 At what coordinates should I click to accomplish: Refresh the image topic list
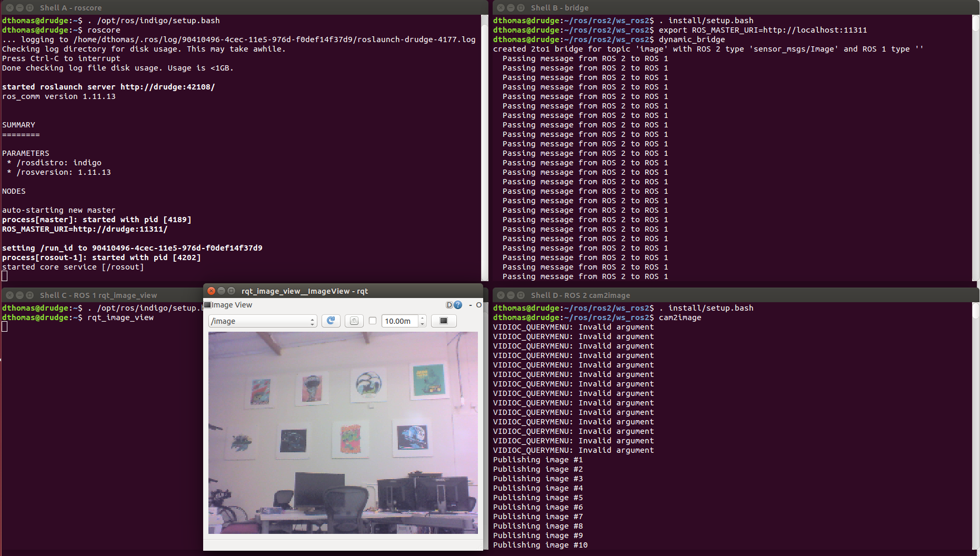pyautogui.click(x=331, y=321)
